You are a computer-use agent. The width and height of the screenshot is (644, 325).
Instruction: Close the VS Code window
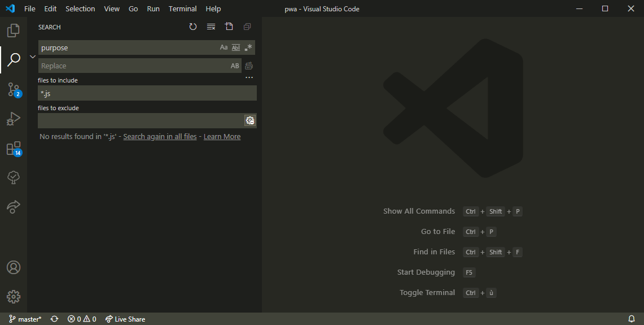tap(631, 8)
